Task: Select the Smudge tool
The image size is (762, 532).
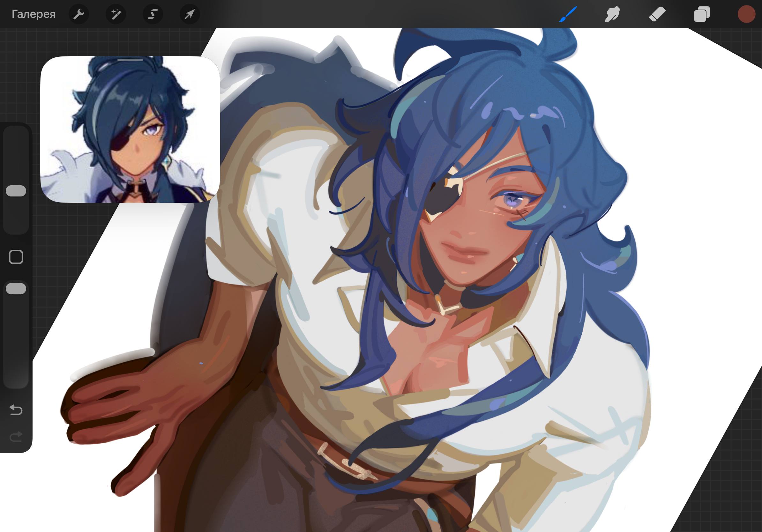Action: 612,14
